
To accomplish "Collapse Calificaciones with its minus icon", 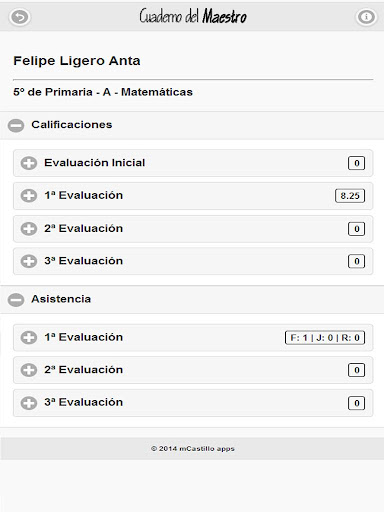I will tap(16, 125).
